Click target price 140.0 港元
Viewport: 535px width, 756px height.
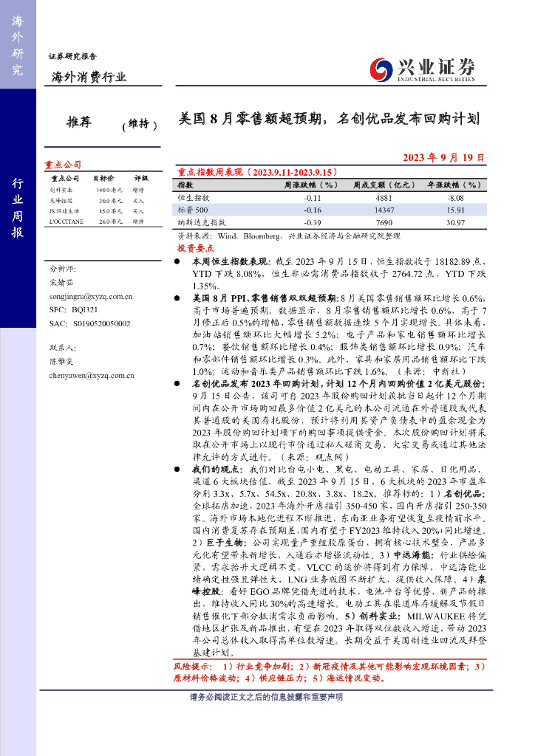click(x=109, y=190)
